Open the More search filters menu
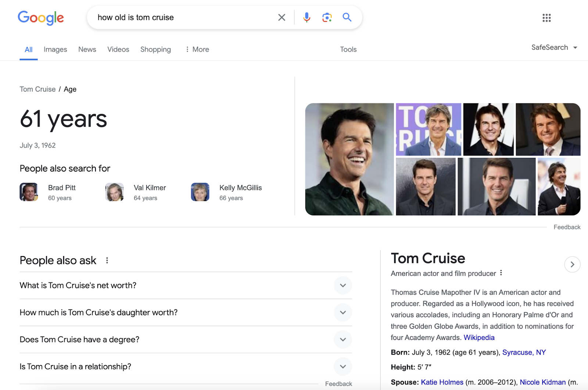Viewport: 588px width, 390px height. click(x=197, y=49)
